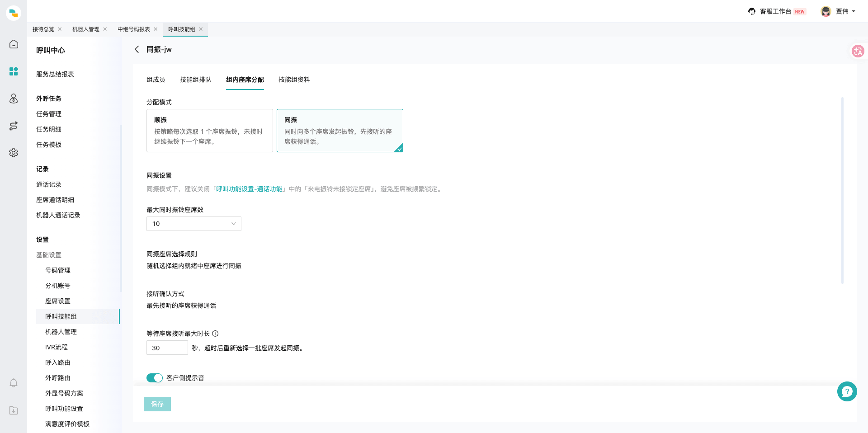Open 号码管理 in sidebar
The height and width of the screenshot is (433, 868).
tap(58, 270)
